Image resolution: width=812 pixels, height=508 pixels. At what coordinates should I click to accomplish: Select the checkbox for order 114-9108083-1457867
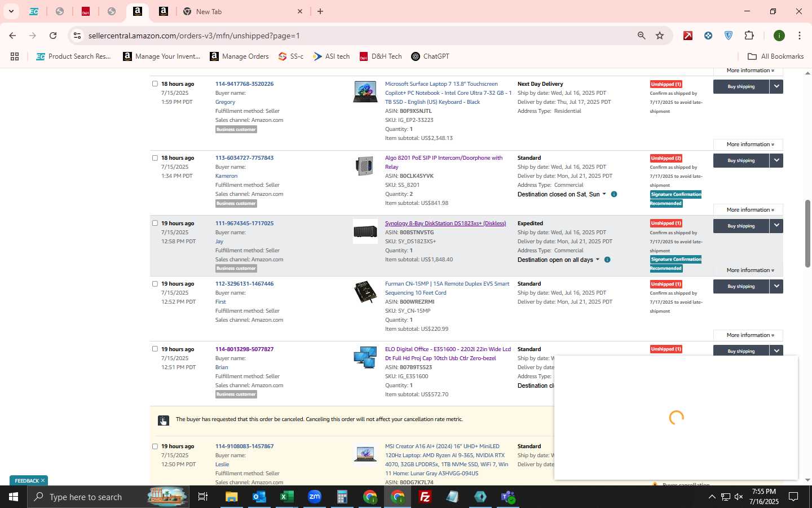[155, 446]
